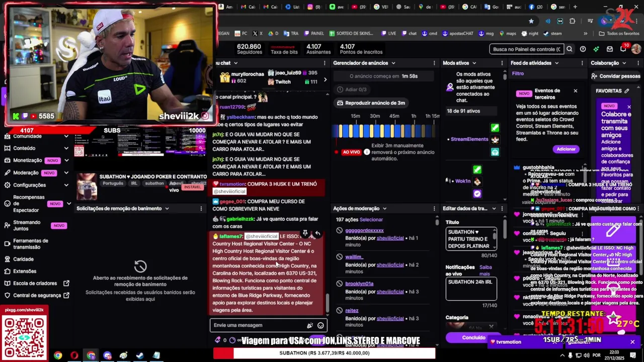The width and height of the screenshot is (644, 362).
Task: Open Feed de atividades panel dropdown
Action: click(556, 63)
